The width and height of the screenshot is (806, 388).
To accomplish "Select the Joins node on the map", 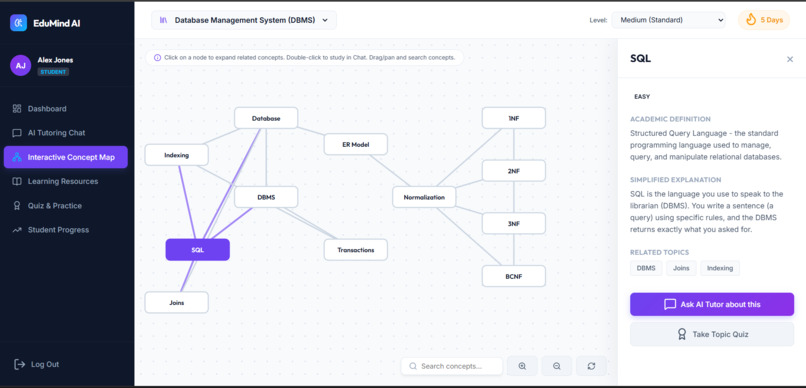I will [x=176, y=302].
